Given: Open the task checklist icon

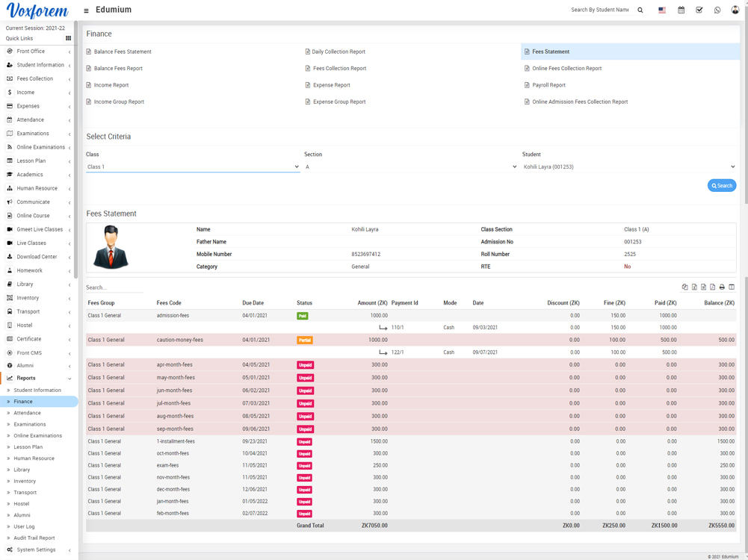Looking at the screenshot, I should point(699,10).
